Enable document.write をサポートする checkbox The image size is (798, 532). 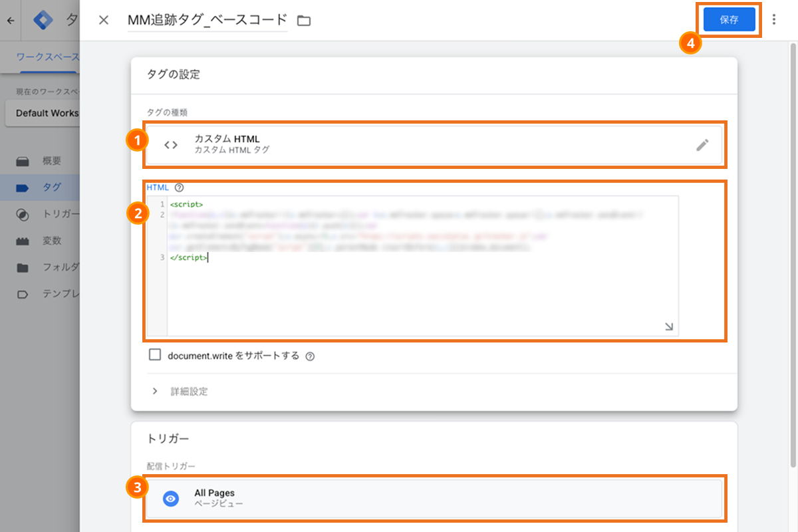[x=155, y=355]
